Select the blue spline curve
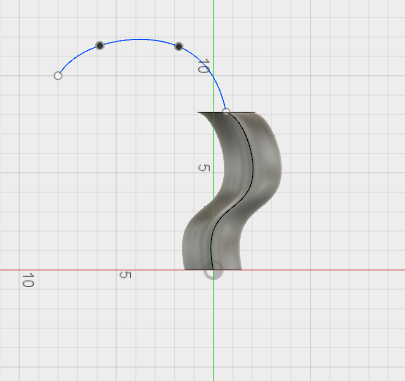405x381 pixels. [x=140, y=40]
